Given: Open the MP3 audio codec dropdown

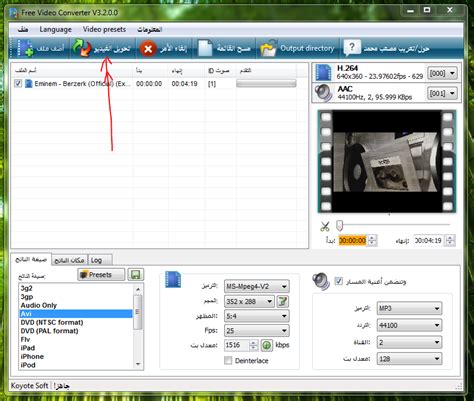Looking at the screenshot, I should pos(409,308).
